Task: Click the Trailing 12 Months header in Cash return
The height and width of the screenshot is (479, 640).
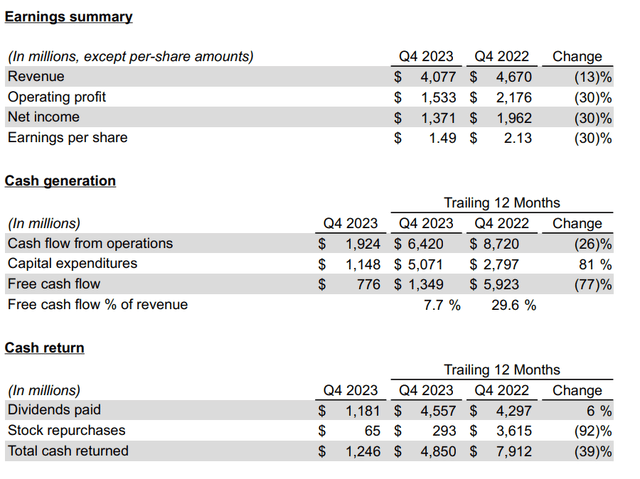Action: (502, 370)
